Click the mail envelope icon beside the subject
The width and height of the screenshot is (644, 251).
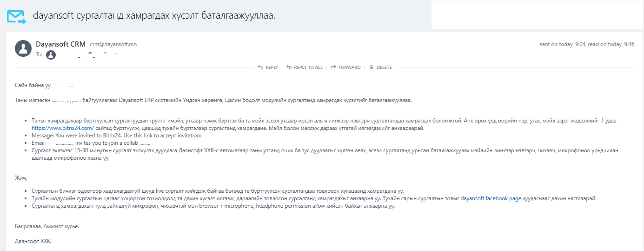(16, 16)
